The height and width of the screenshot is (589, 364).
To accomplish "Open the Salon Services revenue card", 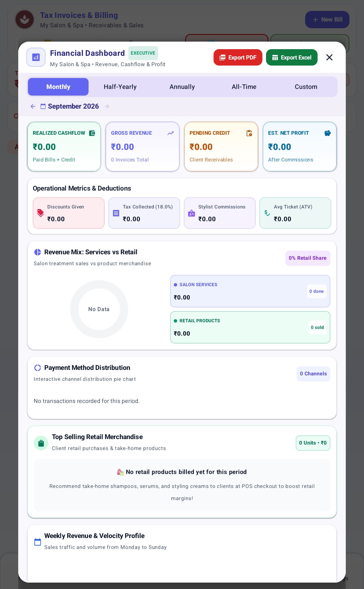I will click(x=250, y=291).
